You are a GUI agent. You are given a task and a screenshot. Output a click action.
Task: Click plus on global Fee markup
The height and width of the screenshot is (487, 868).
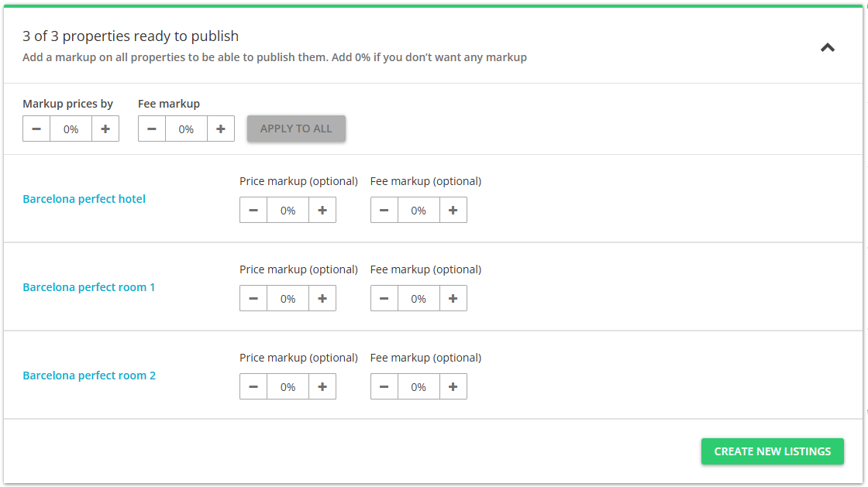221,129
